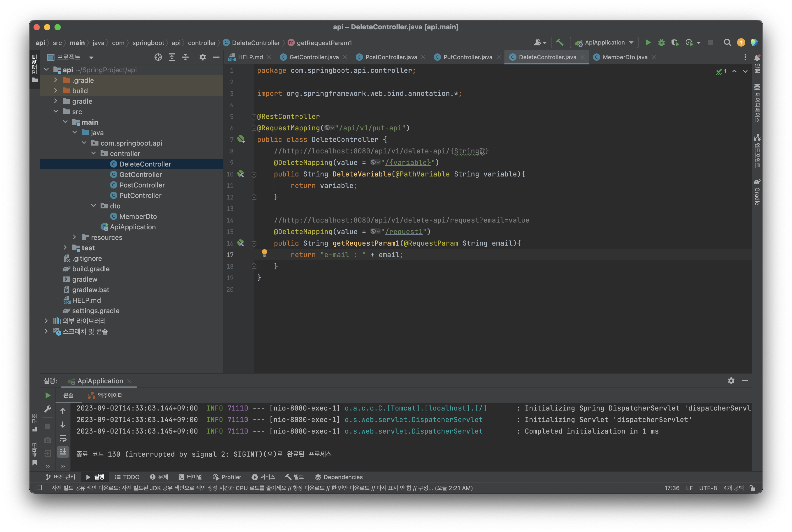Collapse the fold marker on line 16
The image size is (792, 532).
pos(254,243)
